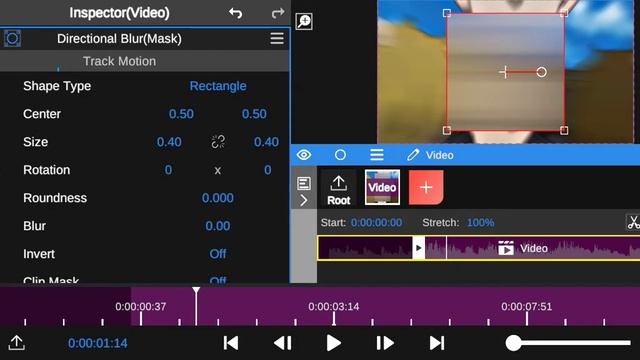The image size is (640, 360).
Task: Click the timeline zoom slider knob
Action: pyautogui.click(x=513, y=343)
